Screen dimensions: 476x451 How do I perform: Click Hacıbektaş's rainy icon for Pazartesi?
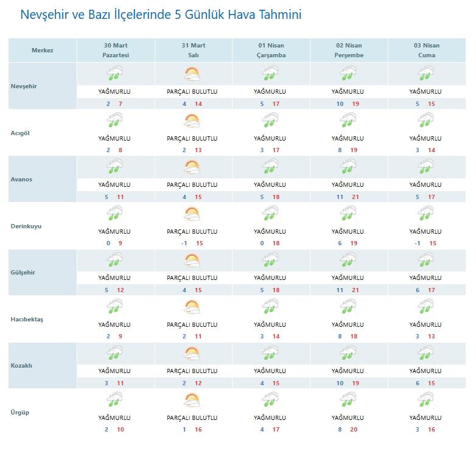[114, 308]
